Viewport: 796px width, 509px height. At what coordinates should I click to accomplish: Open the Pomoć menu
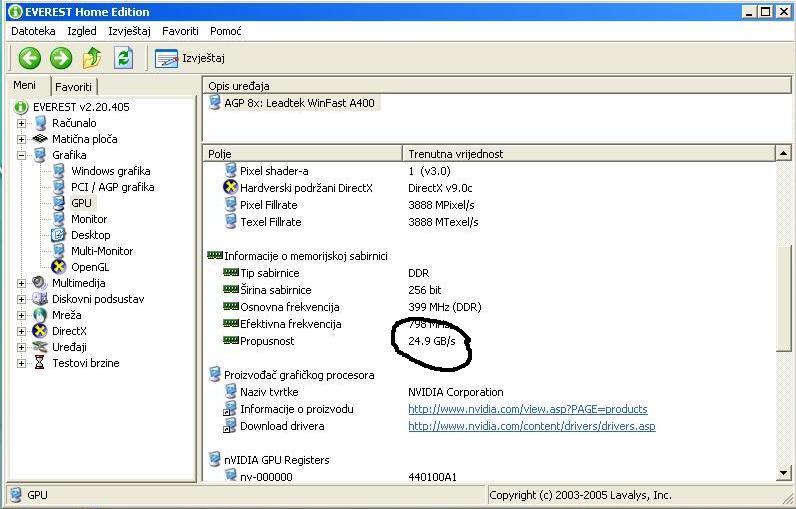225,31
